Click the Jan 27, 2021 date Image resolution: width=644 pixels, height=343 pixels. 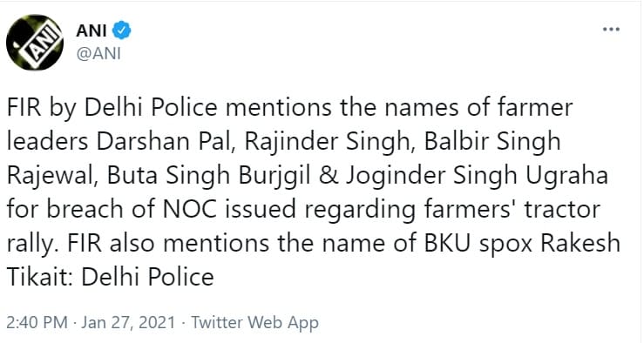tap(128, 322)
